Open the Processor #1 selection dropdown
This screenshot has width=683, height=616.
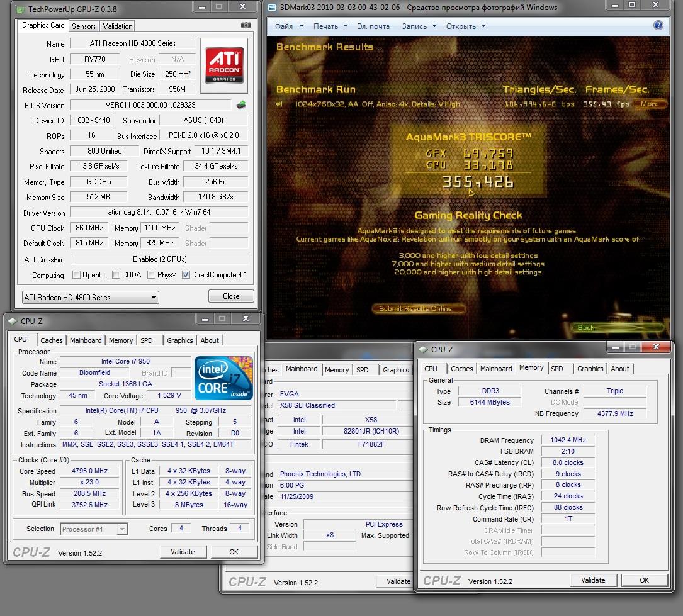pos(94,529)
